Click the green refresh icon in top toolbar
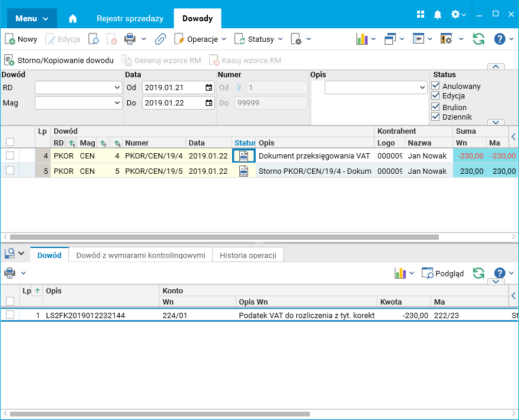The height and width of the screenshot is (420, 519). coord(478,39)
